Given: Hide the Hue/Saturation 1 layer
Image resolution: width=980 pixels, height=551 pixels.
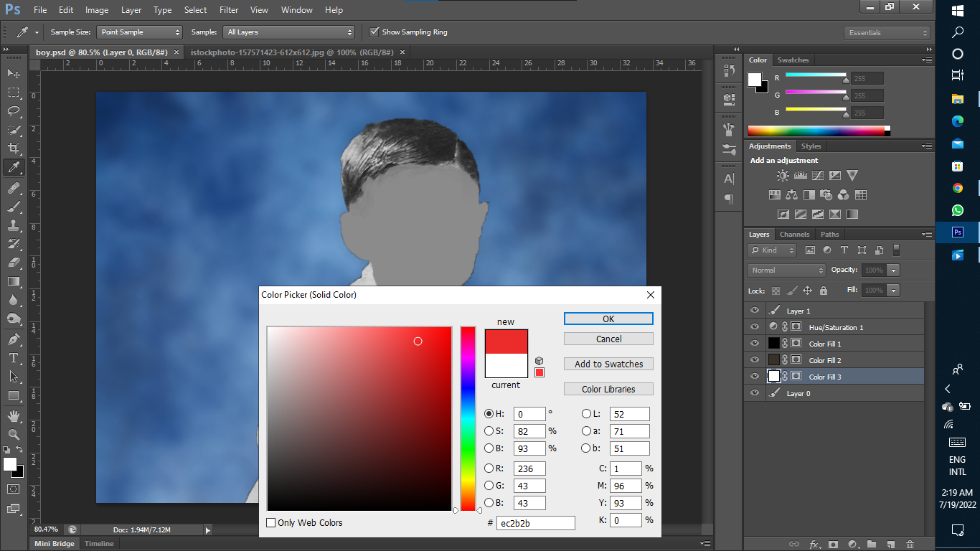Looking at the screenshot, I should [754, 326].
